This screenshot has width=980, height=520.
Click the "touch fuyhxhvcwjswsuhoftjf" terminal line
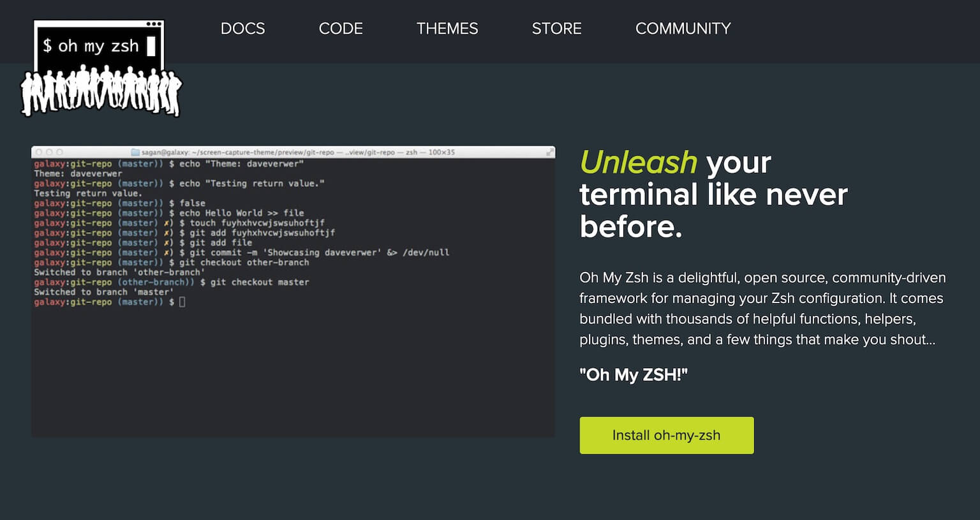click(179, 223)
